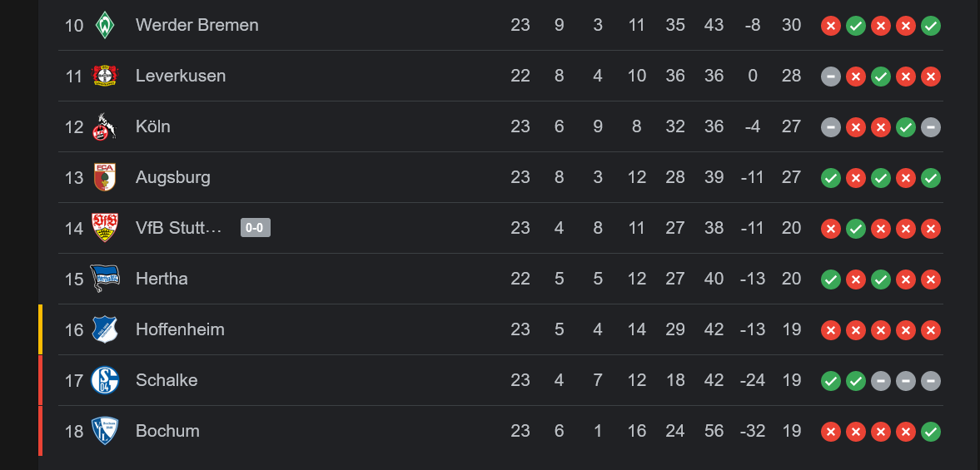Open the Schalke team name
The image size is (980, 470).
tap(167, 379)
